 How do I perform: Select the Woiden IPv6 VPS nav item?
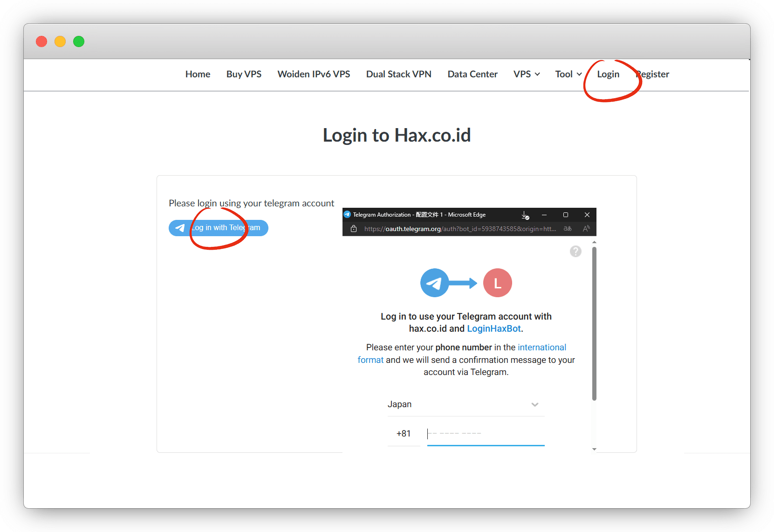[314, 74]
